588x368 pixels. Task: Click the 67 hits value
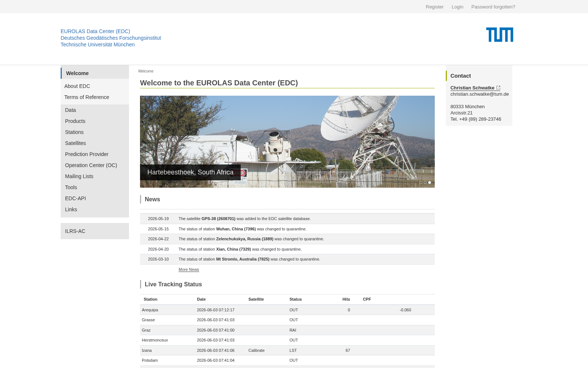[x=348, y=350]
